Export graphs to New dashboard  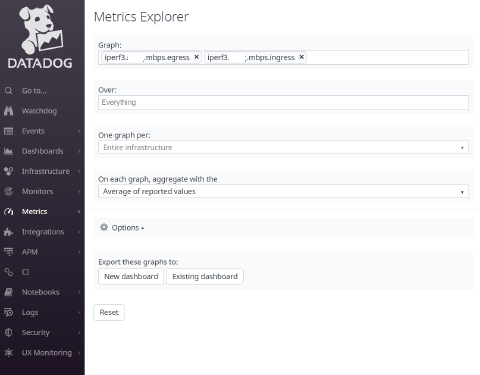pyautogui.click(x=131, y=276)
